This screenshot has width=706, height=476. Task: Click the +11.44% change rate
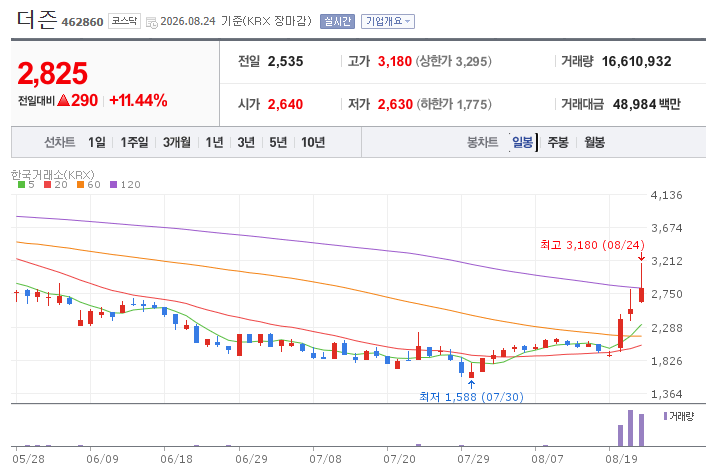pos(138,100)
